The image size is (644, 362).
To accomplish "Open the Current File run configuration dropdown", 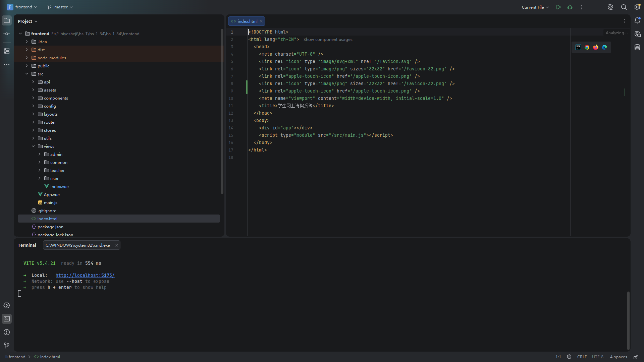I will (x=535, y=7).
